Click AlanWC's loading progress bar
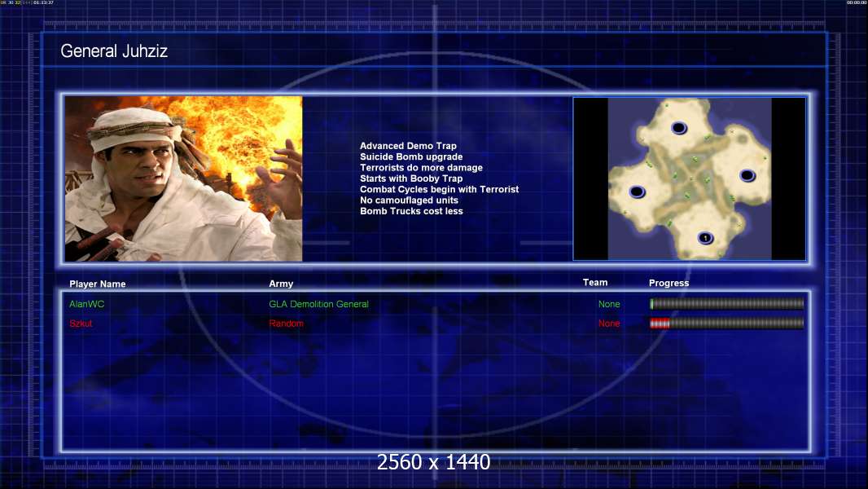 click(x=727, y=303)
